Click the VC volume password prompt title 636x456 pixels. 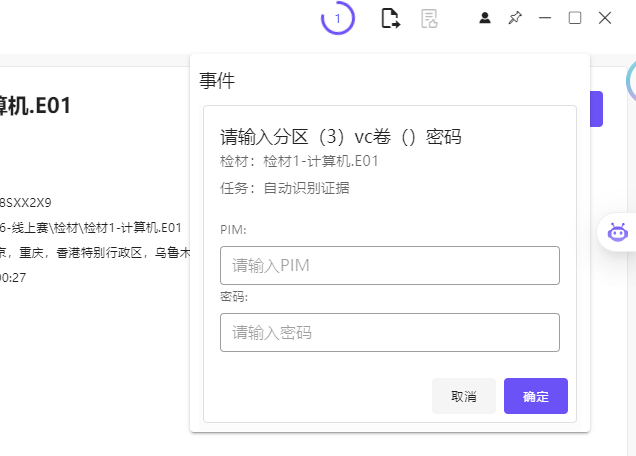coord(340,137)
